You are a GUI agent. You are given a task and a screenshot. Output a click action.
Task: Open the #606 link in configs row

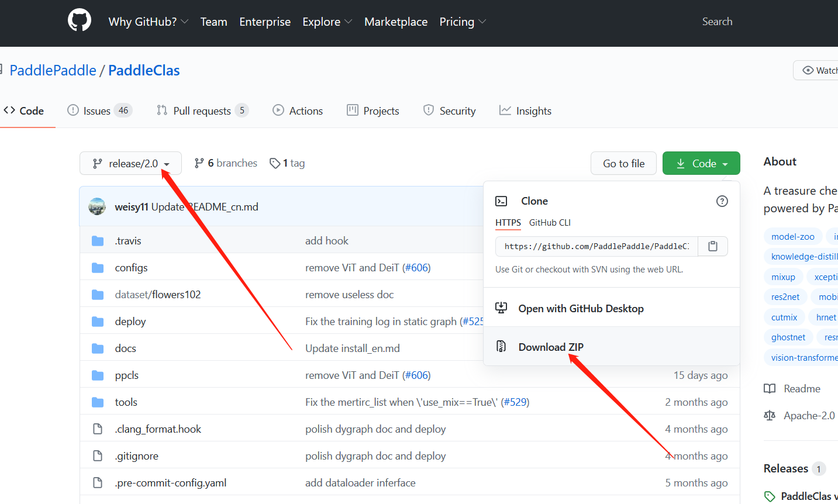pyautogui.click(x=416, y=268)
